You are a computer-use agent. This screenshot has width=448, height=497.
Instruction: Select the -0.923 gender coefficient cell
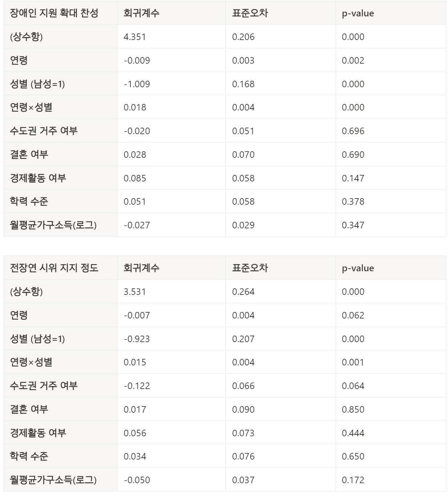point(171,339)
